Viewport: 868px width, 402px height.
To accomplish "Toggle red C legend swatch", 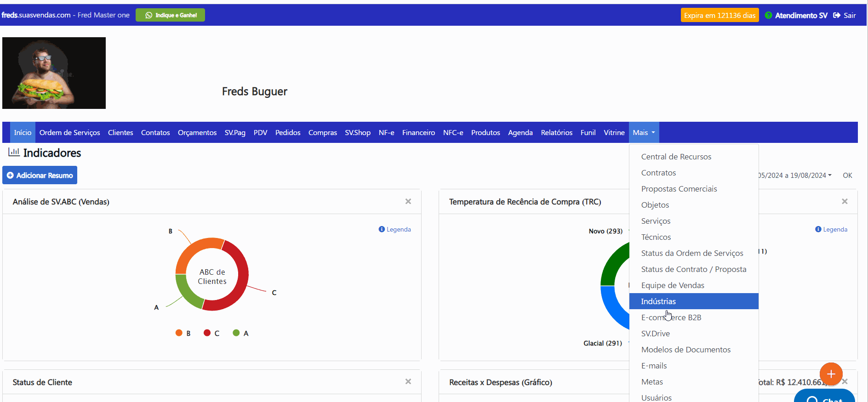I will point(207,333).
